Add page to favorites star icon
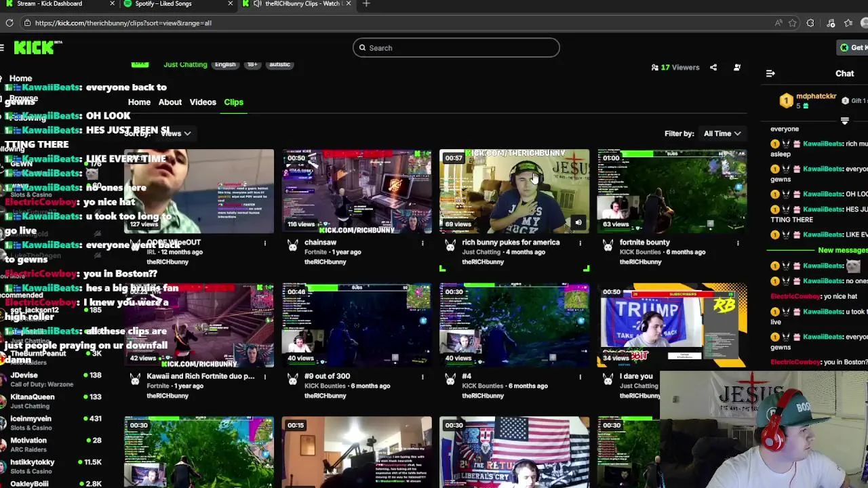 [x=792, y=23]
